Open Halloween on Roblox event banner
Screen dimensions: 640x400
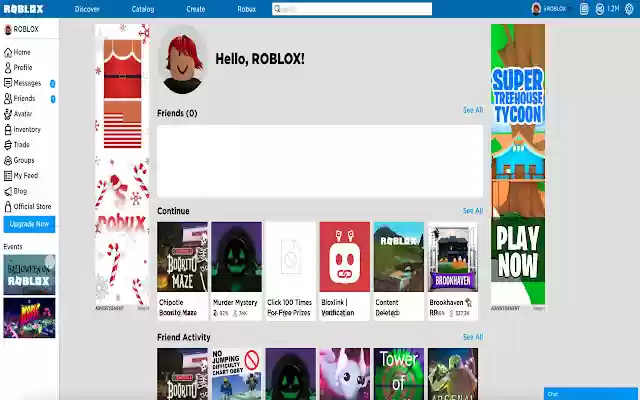point(29,275)
